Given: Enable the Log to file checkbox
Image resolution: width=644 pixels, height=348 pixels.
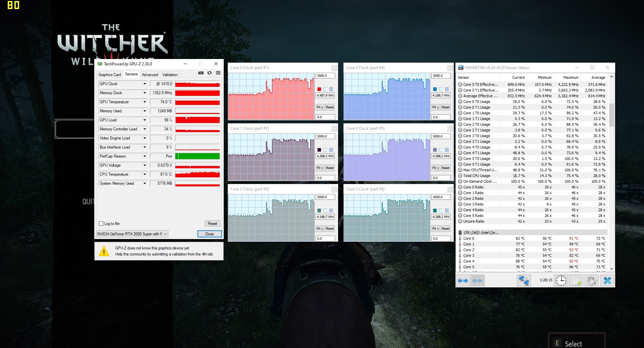Looking at the screenshot, I should pos(101,224).
